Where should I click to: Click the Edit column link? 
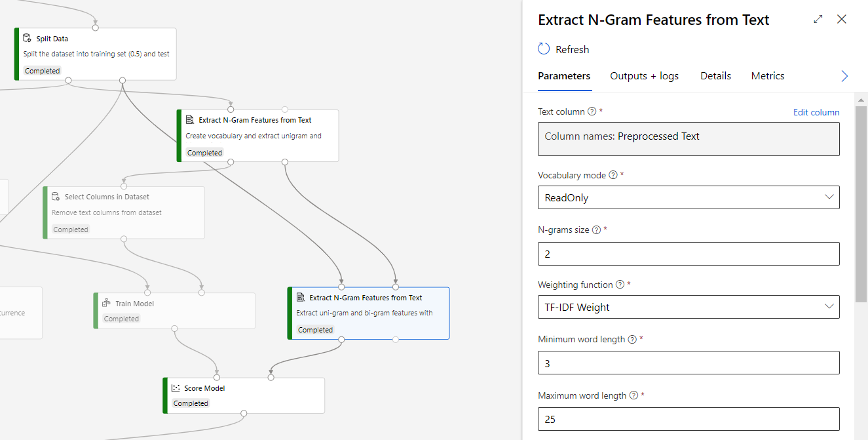point(816,112)
